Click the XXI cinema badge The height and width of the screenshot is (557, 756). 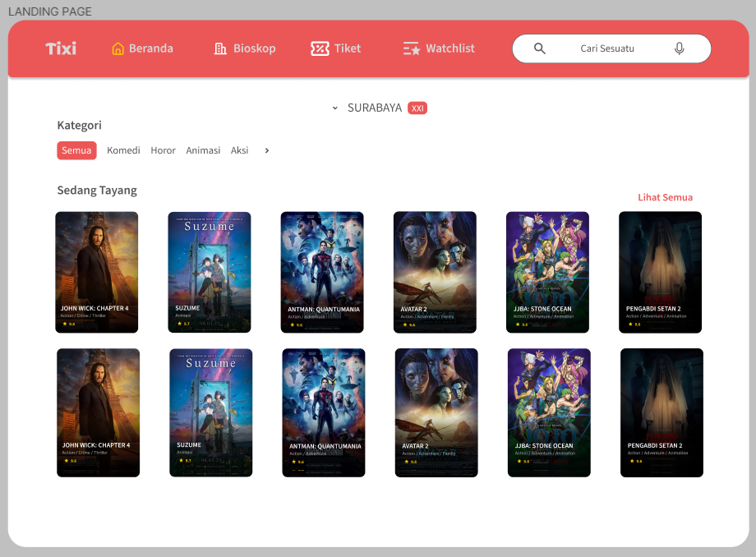click(x=417, y=108)
